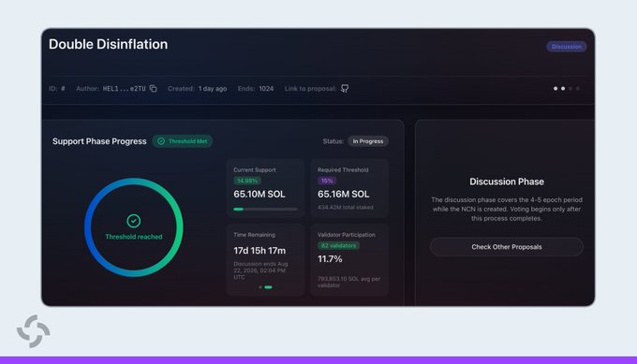Screen dimensions: 637x364
Task: Click the In Progress status pill
Action: click(x=367, y=141)
